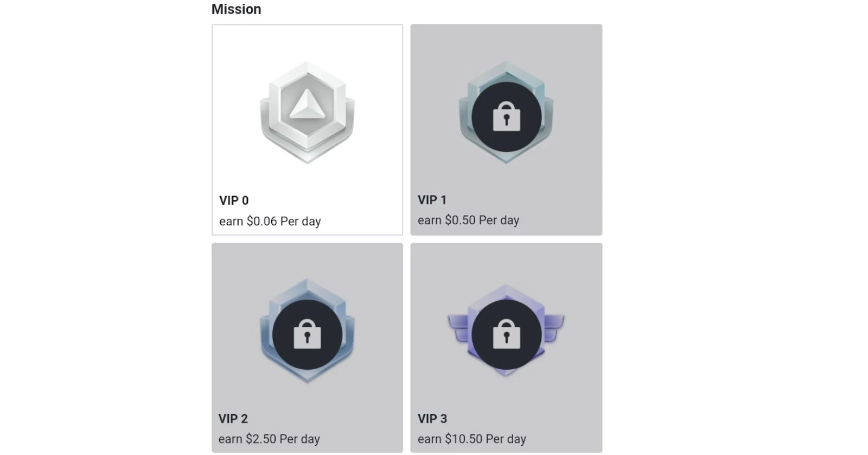Click the triangle center of the VIP 0 badge
Screen dimensions: 868x455
click(307, 104)
